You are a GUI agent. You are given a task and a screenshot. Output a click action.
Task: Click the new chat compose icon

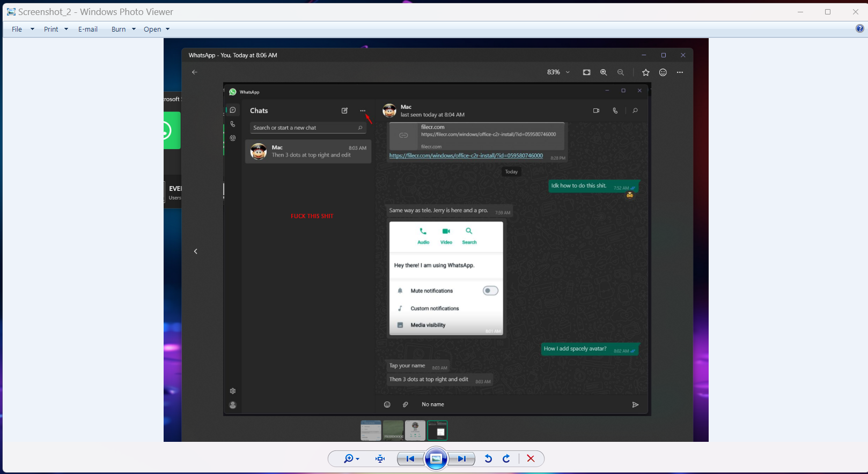(344, 110)
